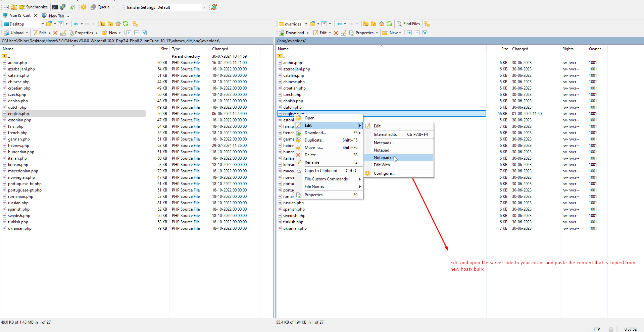The image size is (644, 332).
Task: Expand the remote overrides folder dropdown
Action: coord(306,24)
